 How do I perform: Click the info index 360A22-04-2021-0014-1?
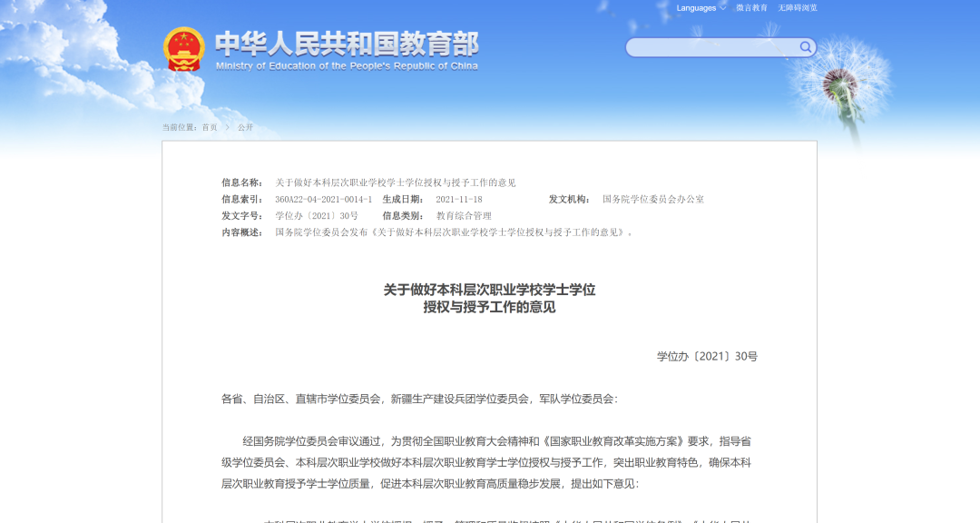point(323,199)
